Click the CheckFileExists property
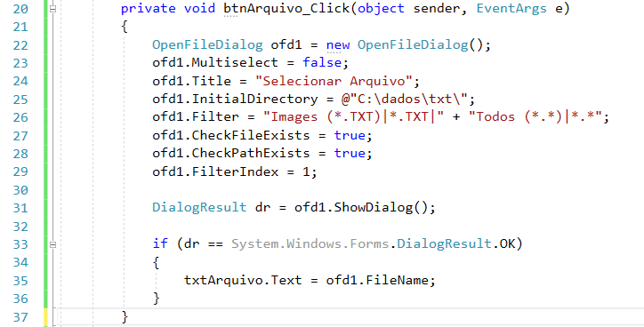 tap(251, 135)
